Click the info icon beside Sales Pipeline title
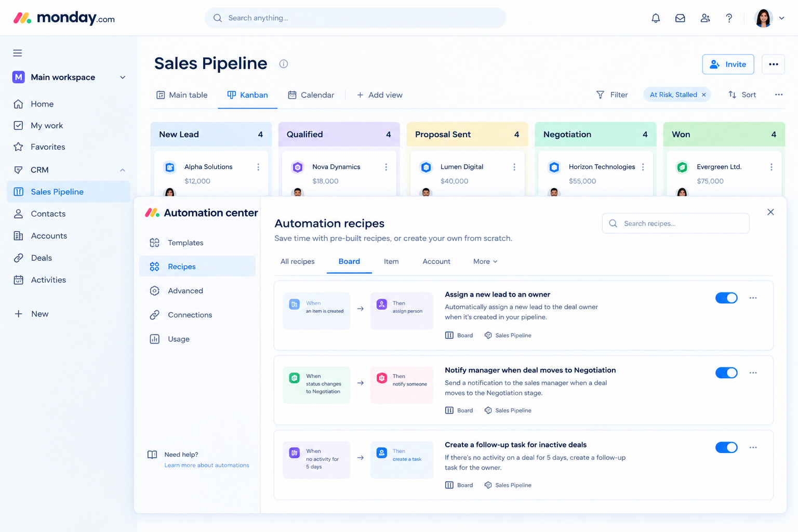Image resolution: width=798 pixels, height=532 pixels. click(284, 64)
